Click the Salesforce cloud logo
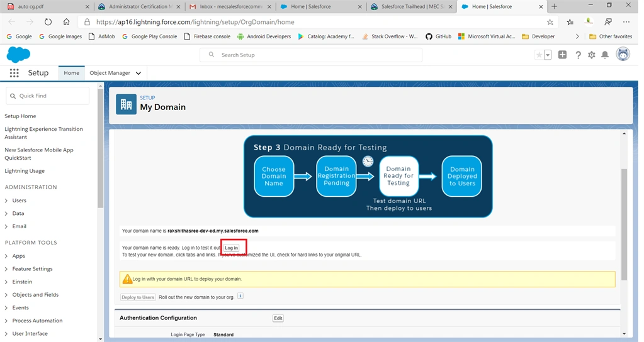Image resolution: width=644 pixels, height=342 pixels. pyautogui.click(x=18, y=55)
